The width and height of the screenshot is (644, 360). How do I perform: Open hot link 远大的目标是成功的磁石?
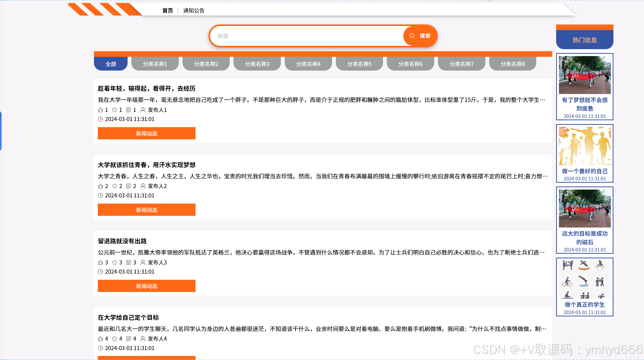coord(585,238)
